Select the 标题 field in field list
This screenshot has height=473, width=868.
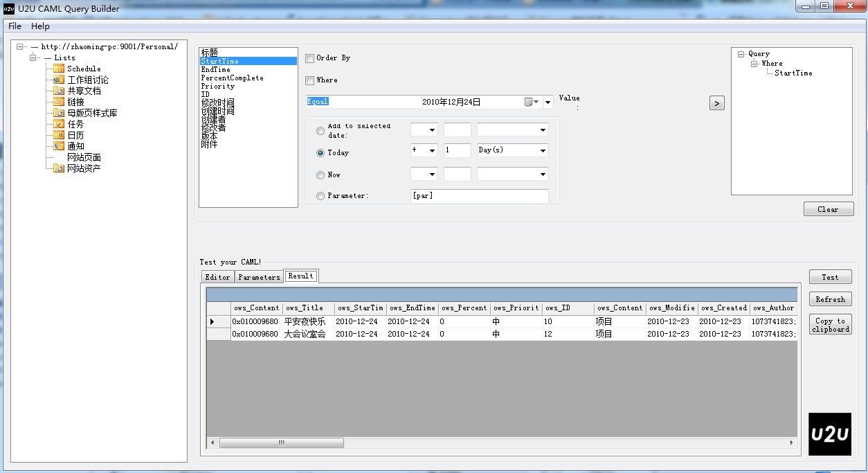[210, 53]
